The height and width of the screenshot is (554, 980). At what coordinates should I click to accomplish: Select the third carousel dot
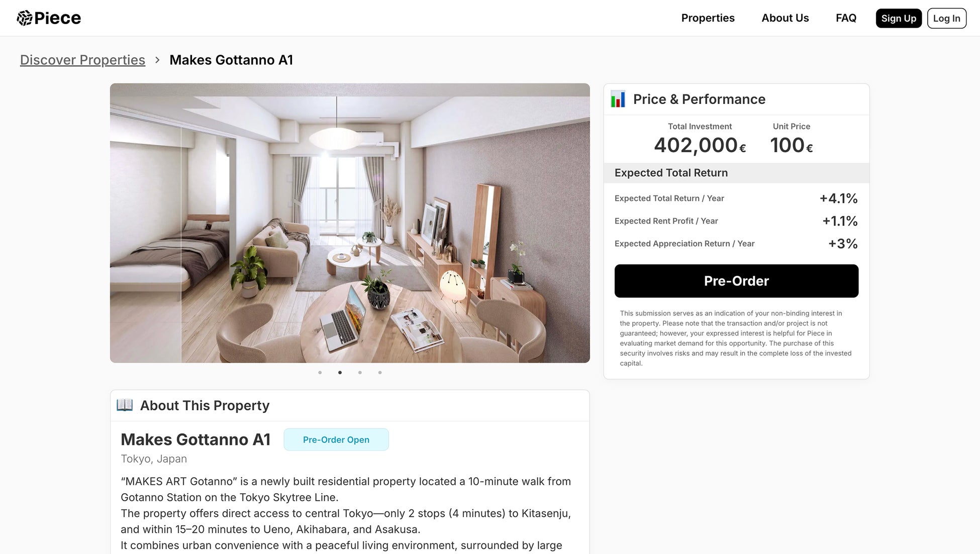pos(360,373)
